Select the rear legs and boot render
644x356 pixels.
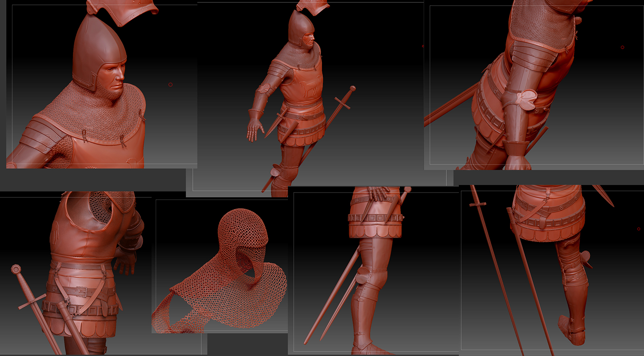(x=551, y=271)
